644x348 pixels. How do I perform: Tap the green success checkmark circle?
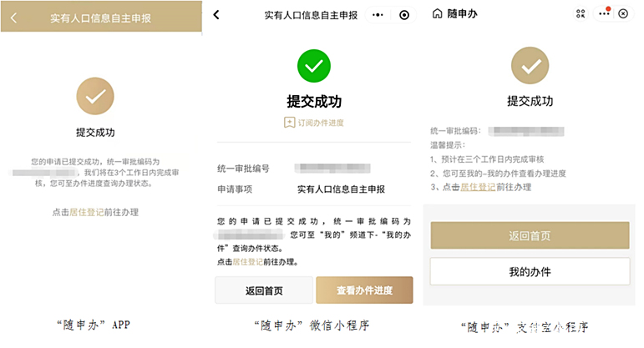(x=314, y=66)
